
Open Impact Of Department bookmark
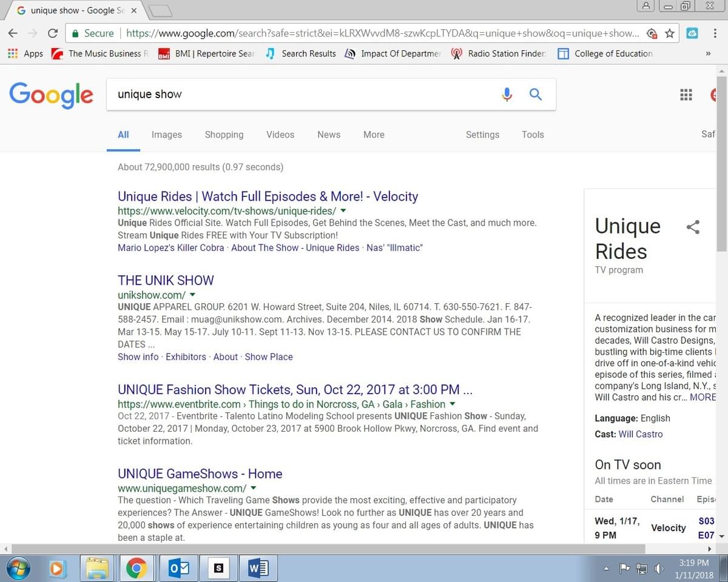(393, 53)
